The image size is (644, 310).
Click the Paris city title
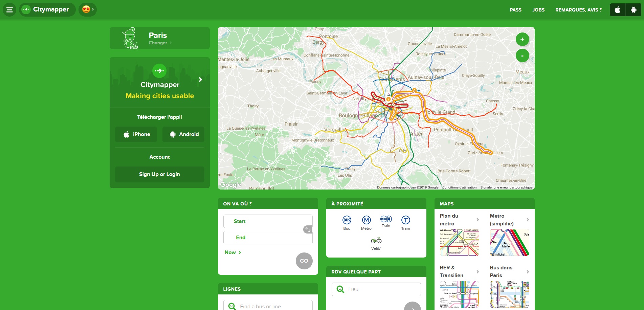tap(158, 35)
